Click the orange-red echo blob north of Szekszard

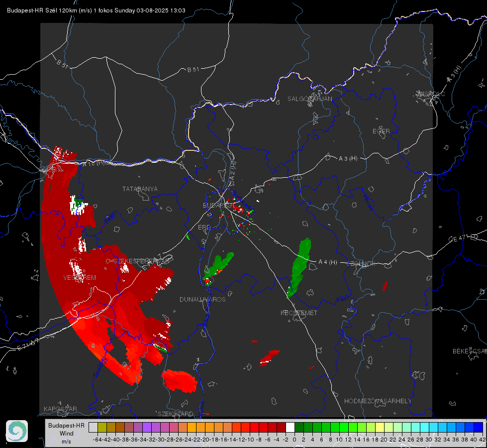pyautogui.click(x=180, y=381)
